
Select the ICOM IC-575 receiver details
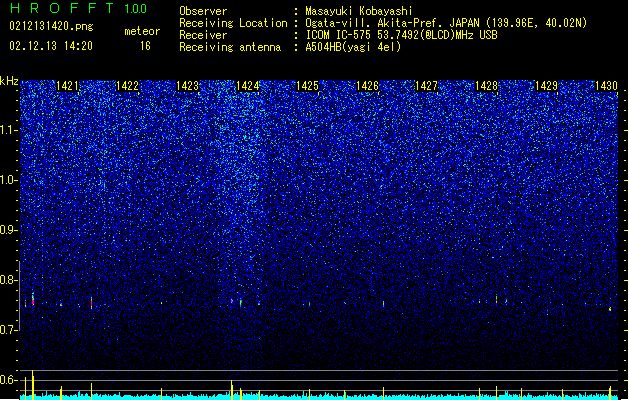tap(401, 35)
